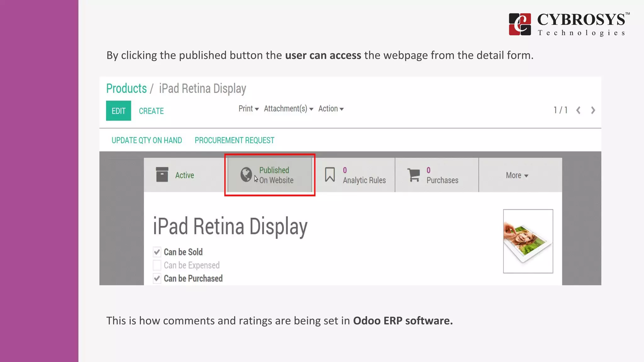Screen dimensions: 644x362
Task: Click iPad Retina Display in breadcrumb
Action: (203, 89)
